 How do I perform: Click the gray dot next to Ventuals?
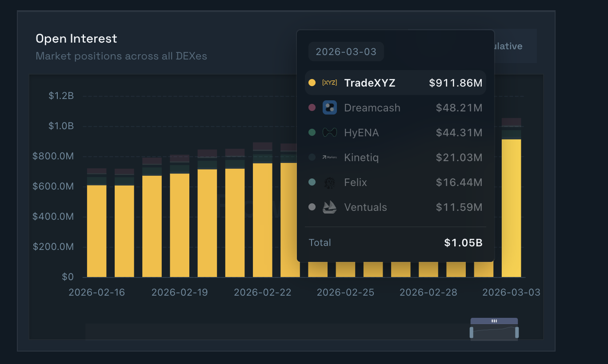pyautogui.click(x=312, y=207)
